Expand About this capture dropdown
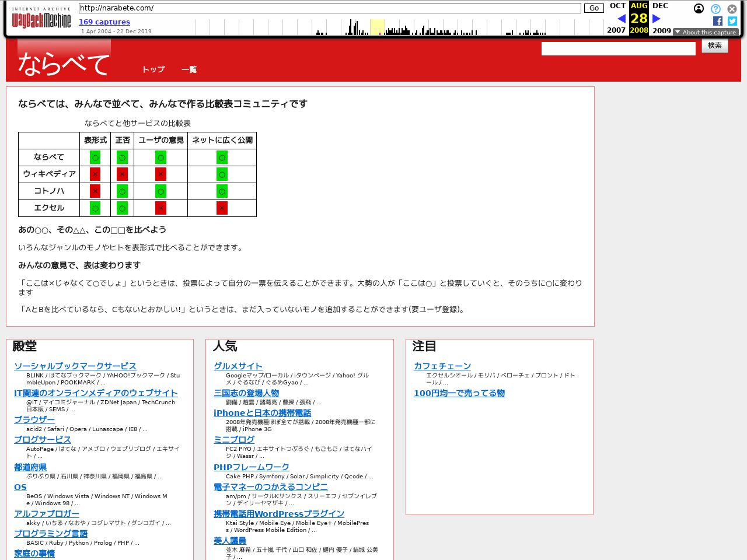This screenshot has height=560, width=747. pos(706,32)
